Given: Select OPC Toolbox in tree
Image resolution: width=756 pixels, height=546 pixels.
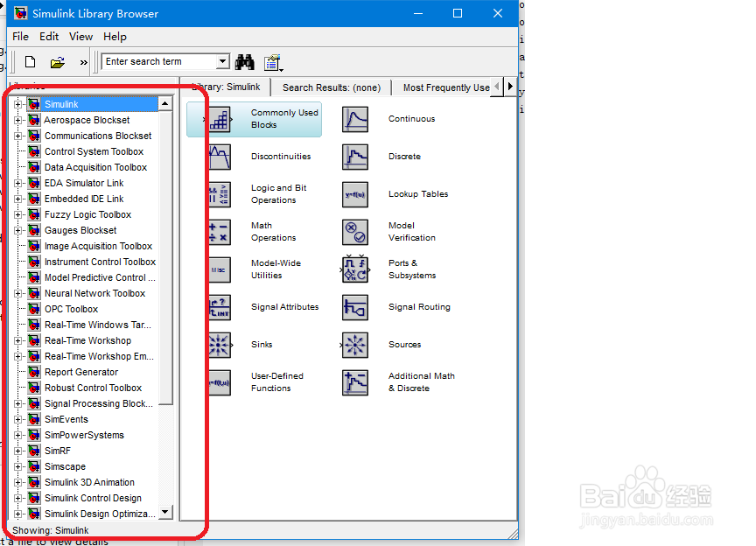Looking at the screenshot, I should (x=72, y=309).
